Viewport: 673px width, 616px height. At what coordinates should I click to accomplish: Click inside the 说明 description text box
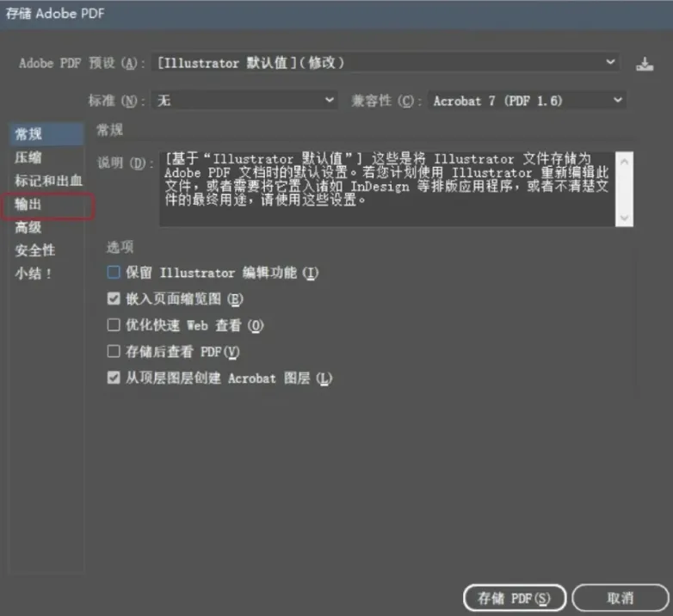(387, 188)
